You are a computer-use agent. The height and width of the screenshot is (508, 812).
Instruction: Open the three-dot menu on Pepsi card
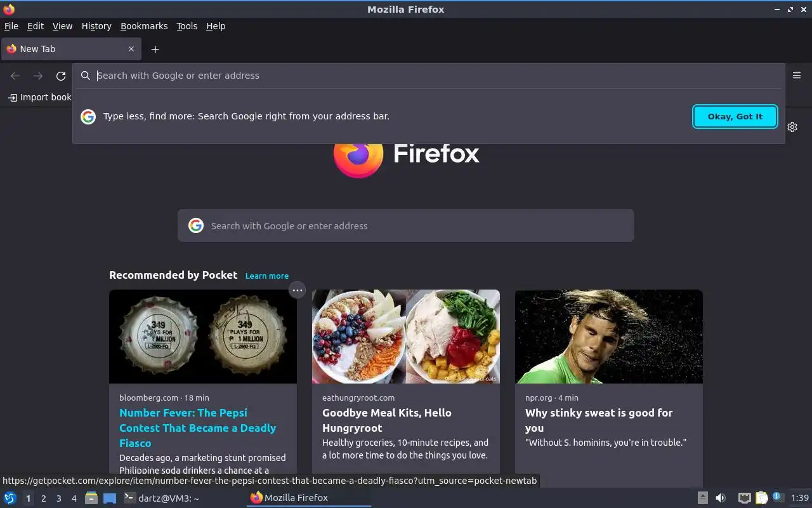pyautogui.click(x=297, y=290)
